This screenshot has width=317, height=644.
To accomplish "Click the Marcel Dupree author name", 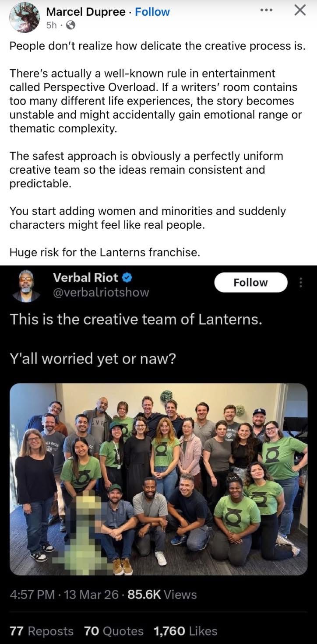I will point(86,12).
